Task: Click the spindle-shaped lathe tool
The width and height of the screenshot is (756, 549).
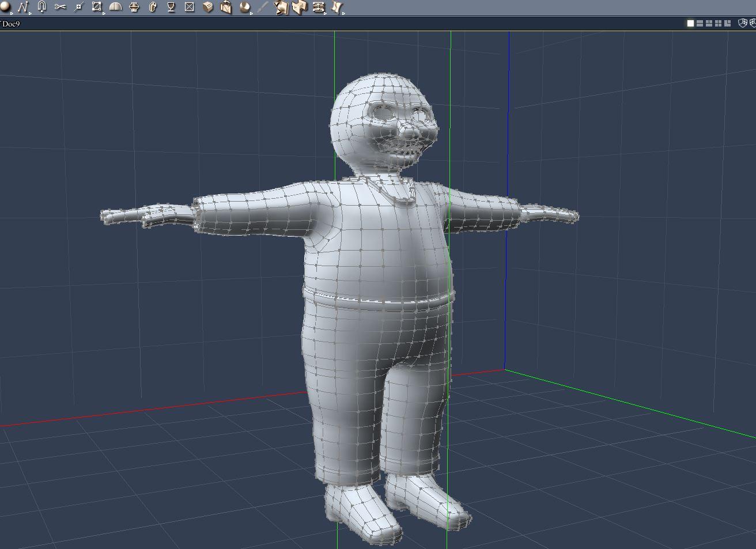Action: coord(134,7)
